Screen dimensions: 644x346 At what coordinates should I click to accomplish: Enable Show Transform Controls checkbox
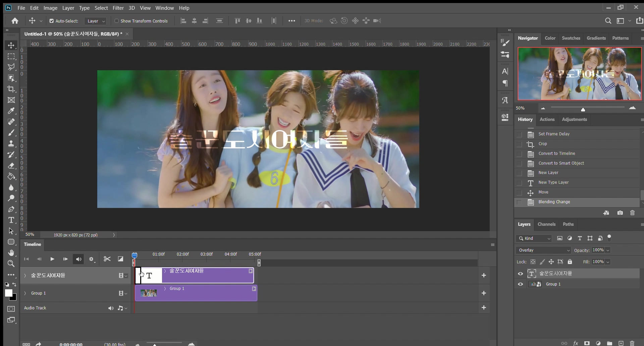(117, 21)
